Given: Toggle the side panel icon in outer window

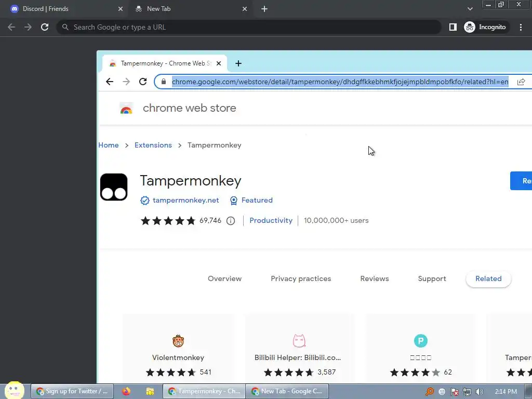Looking at the screenshot, I should pos(453,27).
